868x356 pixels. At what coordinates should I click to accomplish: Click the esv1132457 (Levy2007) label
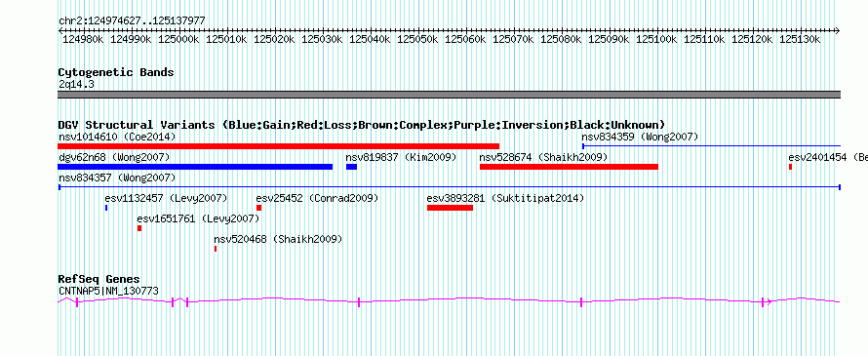166,198
